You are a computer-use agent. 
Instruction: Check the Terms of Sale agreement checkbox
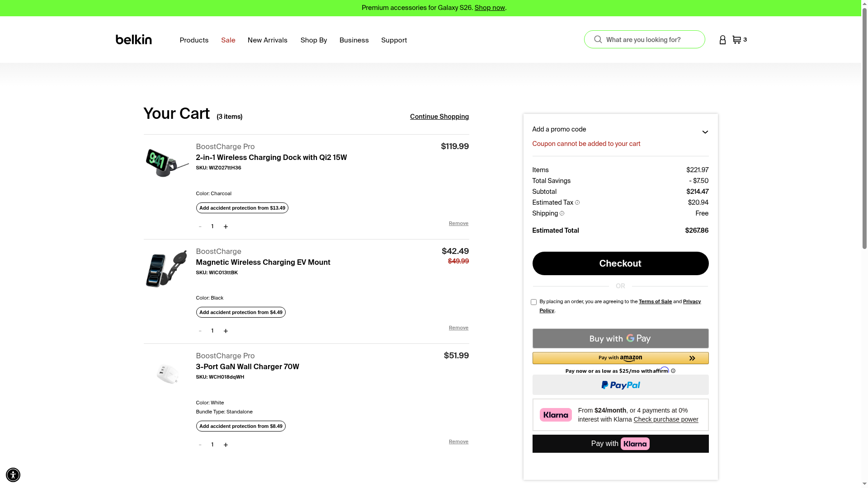click(533, 302)
